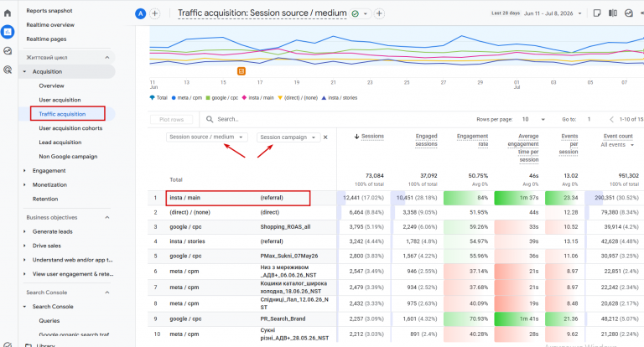Open Realtime overview
The image size is (644, 347).
tap(50, 24)
